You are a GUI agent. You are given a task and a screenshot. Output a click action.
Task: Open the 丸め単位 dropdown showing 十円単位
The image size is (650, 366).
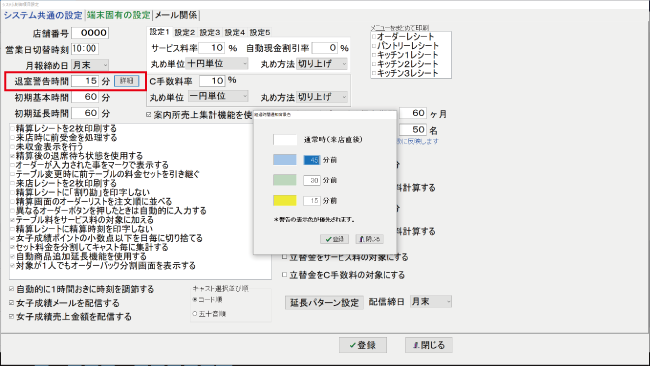point(217,63)
